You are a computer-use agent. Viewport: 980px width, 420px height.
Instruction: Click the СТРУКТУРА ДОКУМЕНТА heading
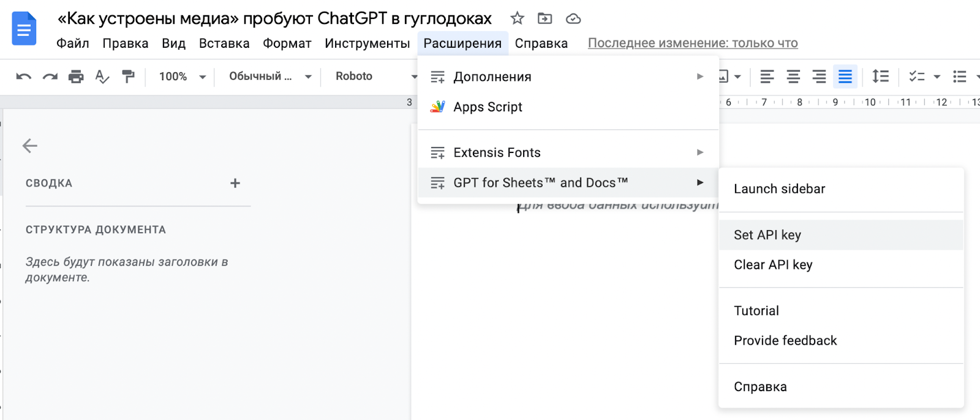(96, 230)
